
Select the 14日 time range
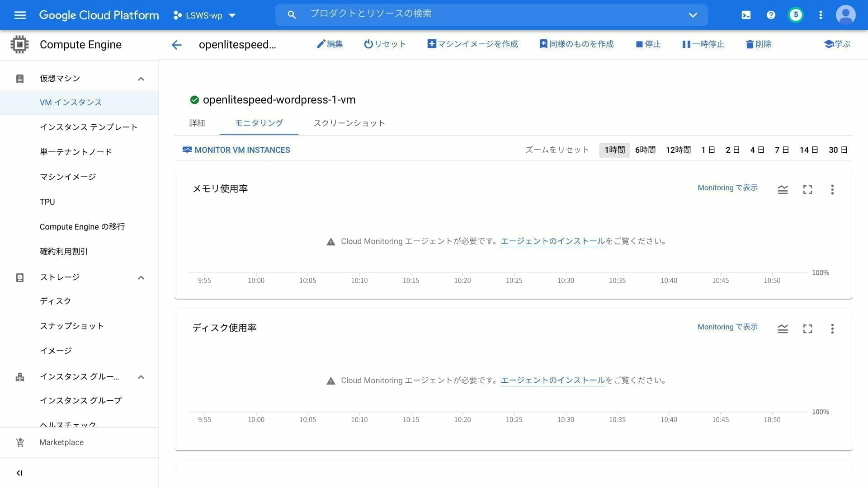pos(809,150)
